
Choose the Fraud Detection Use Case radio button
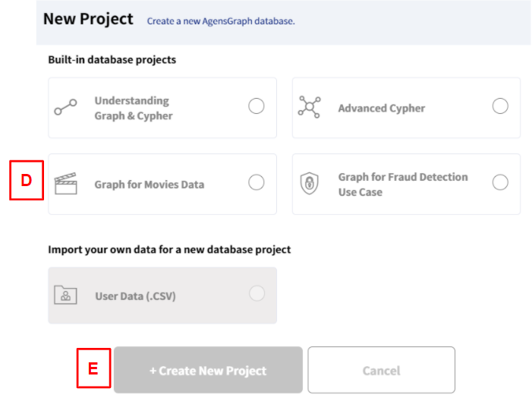pyautogui.click(x=500, y=182)
